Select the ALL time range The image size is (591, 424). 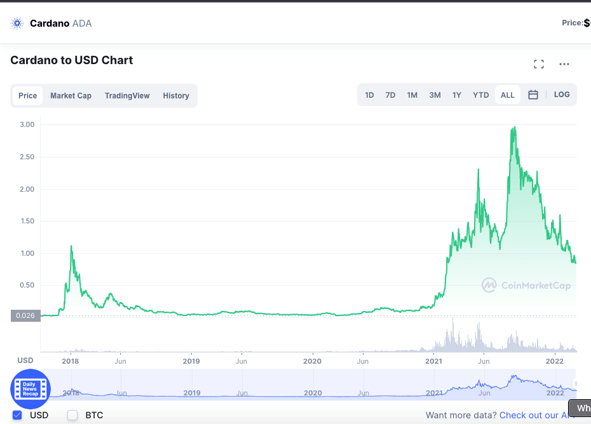pos(507,95)
